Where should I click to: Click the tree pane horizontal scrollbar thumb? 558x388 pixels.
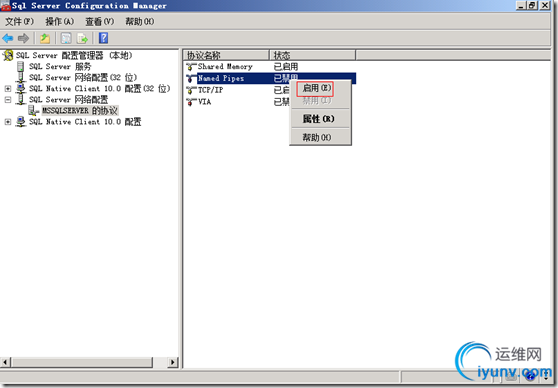[82, 362]
